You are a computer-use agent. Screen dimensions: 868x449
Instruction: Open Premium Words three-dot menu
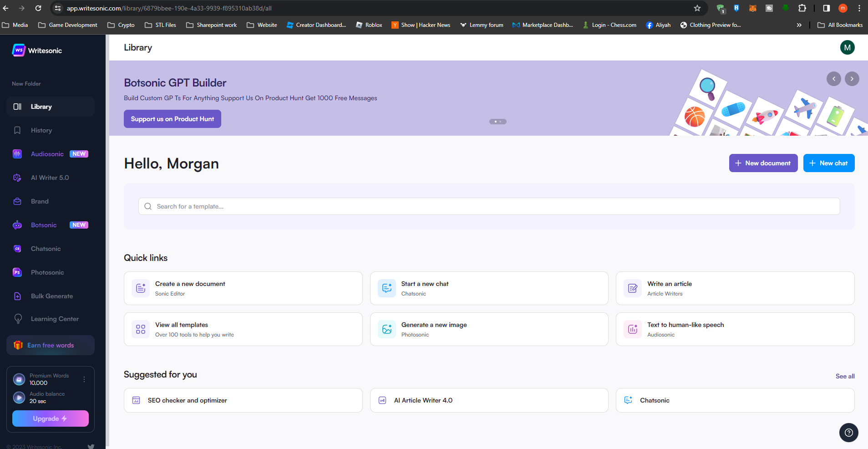click(x=84, y=379)
